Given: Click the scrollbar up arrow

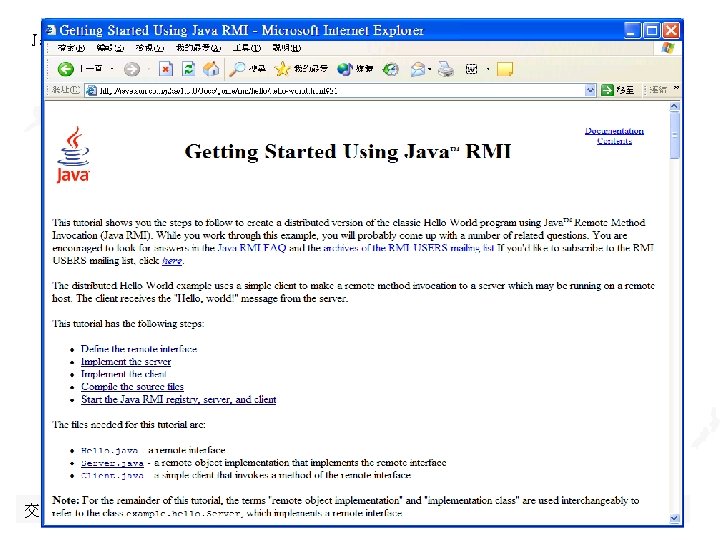Looking at the screenshot, I should tap(674, 107).
